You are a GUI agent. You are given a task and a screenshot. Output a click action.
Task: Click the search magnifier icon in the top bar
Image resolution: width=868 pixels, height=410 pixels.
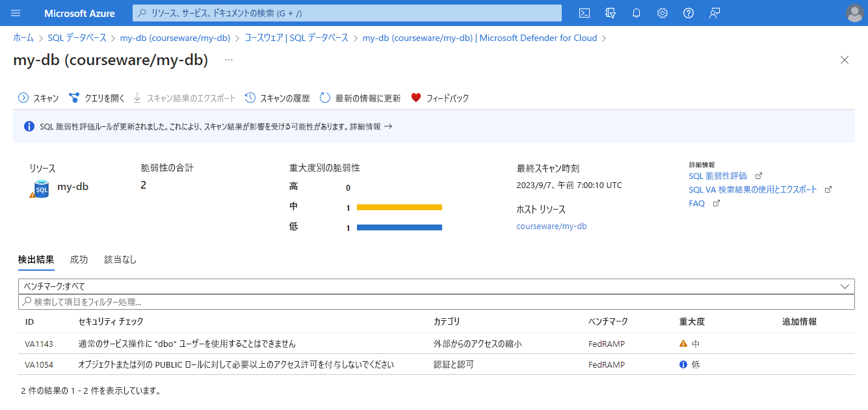pyautogui.click(x=142, y=13)
